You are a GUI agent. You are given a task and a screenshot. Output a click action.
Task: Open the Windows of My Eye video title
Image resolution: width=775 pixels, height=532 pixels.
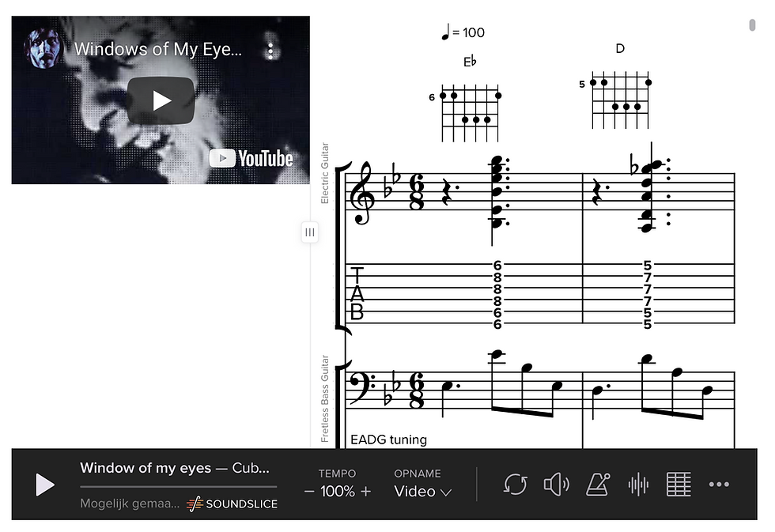coord(158,49)
